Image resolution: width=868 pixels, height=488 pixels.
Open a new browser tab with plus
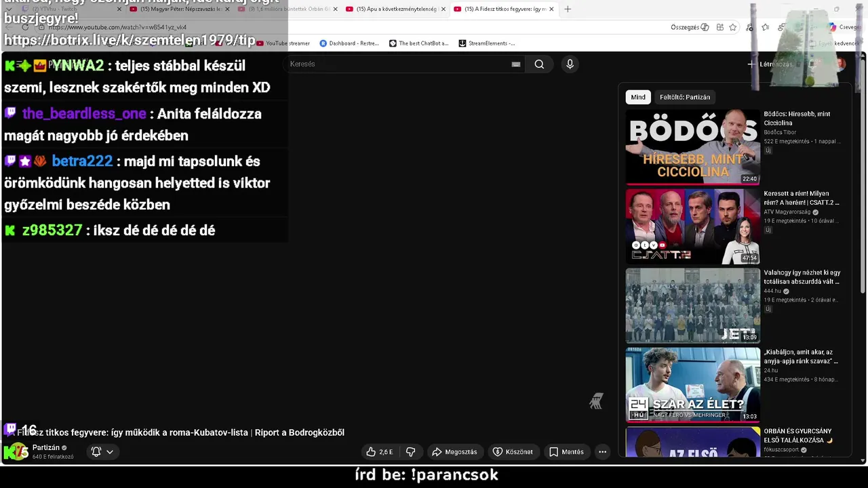tap(568, 9)
